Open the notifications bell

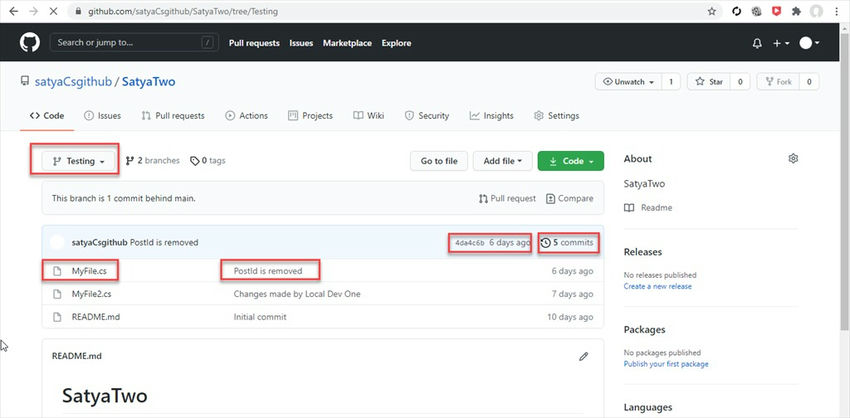coord(757,43)
